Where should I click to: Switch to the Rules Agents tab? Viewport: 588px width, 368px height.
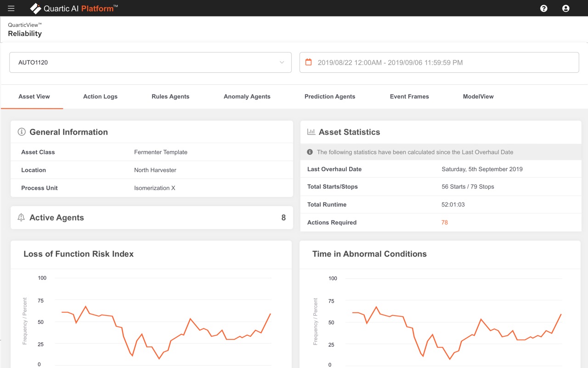point(170,97)
